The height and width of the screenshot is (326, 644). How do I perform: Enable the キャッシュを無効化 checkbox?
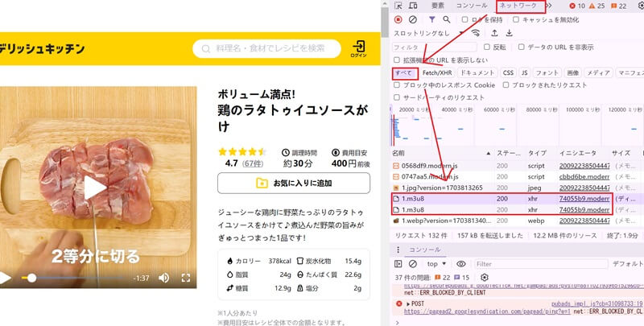(516, 19)
